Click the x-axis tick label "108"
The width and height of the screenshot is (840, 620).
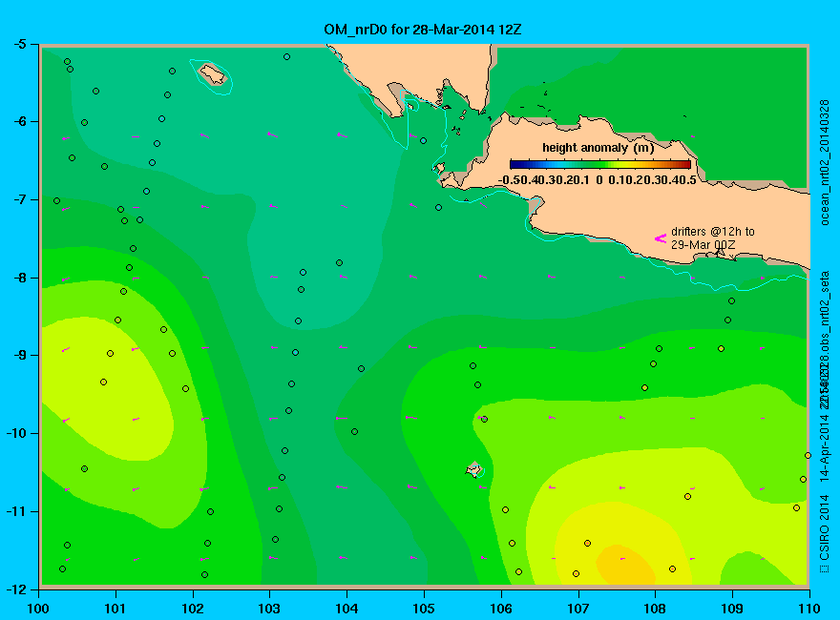[x=655, y=609]
